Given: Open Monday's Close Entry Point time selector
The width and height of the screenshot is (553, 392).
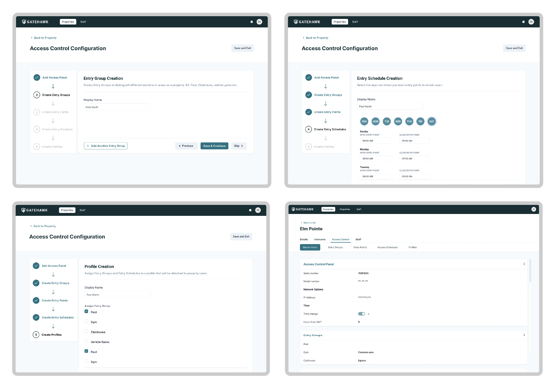Looking at the screenshot, I should coord(414,159).
